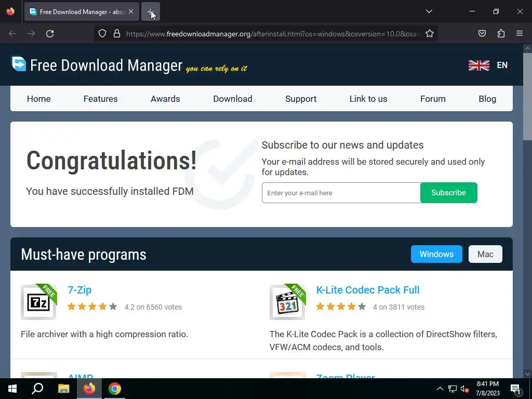The width and height of the screenshot is (532, 399).
Task: Go back to previous page
Action: point(12,34)
